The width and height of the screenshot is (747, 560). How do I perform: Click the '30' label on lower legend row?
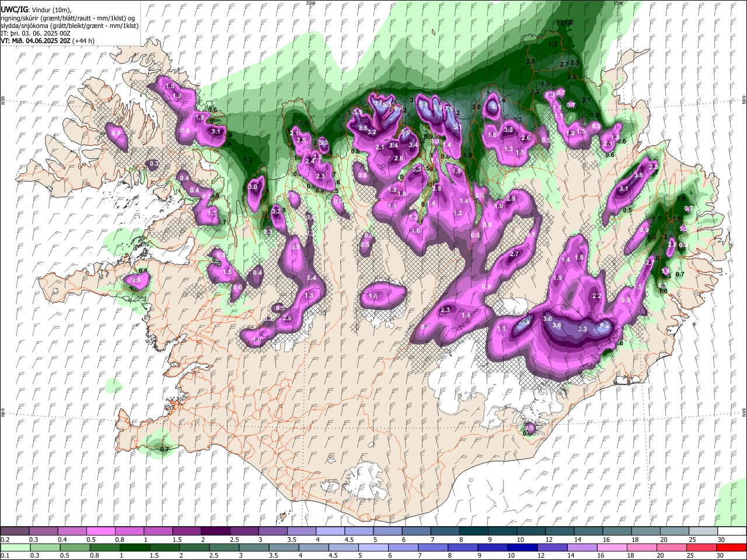click(x=720, y=555)
